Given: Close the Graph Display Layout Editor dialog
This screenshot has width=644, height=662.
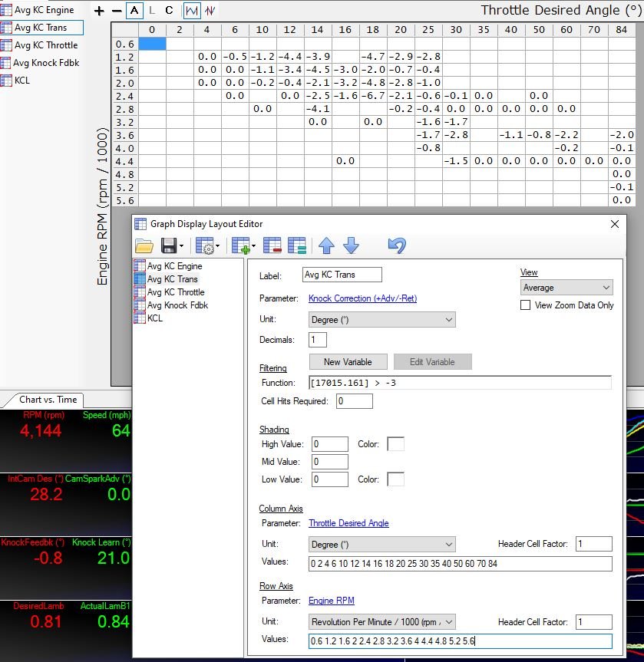Looking at the screenshot, I should coord(615,224).
